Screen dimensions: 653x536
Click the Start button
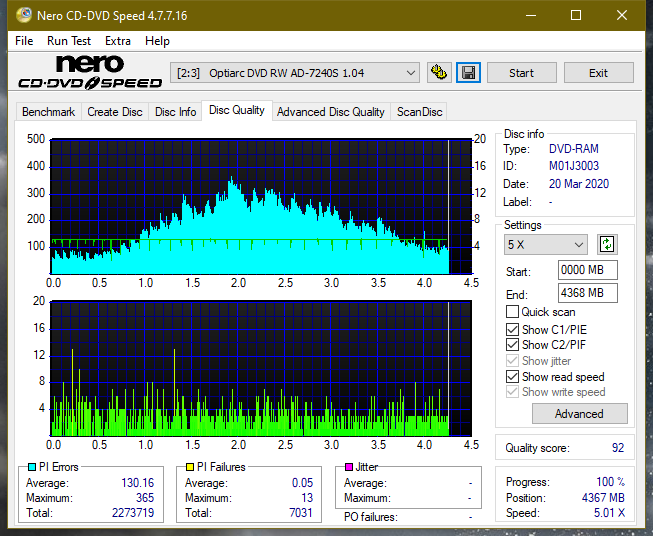click(521, 73)
